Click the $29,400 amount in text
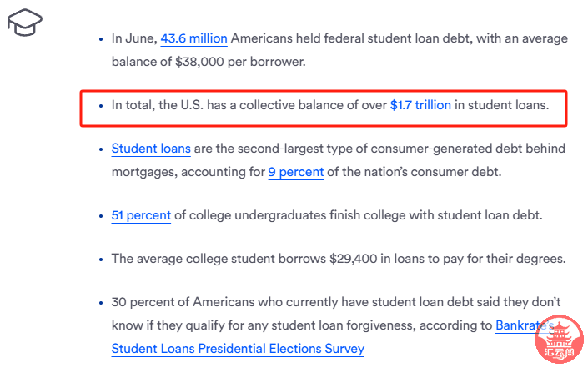The width and height of the screenshot is (588, 368). [x=354, y=259]
